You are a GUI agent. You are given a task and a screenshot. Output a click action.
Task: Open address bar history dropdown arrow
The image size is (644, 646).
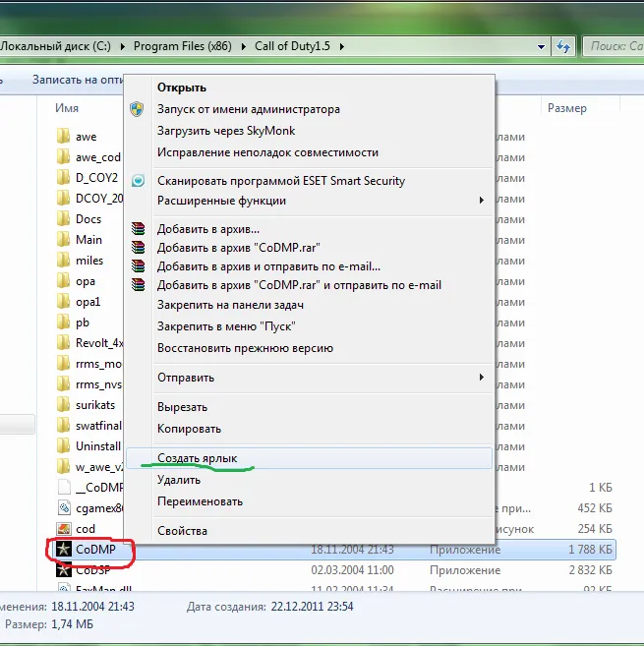[x=542, y=46]
